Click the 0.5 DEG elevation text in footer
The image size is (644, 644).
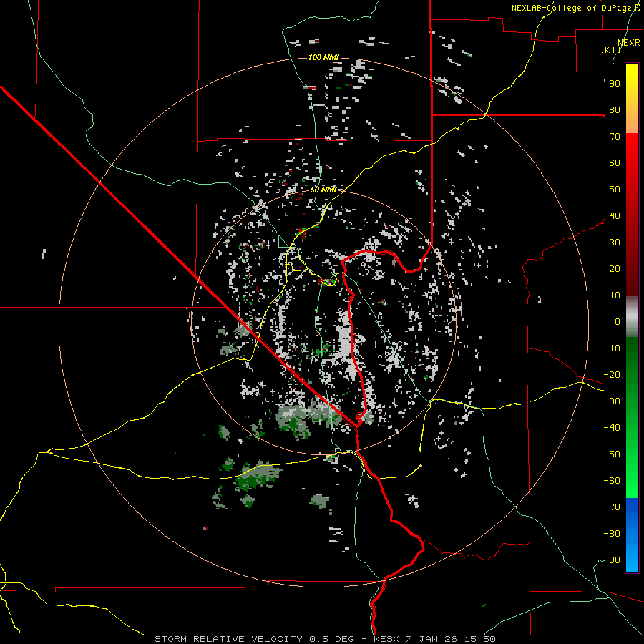[331, 639]
